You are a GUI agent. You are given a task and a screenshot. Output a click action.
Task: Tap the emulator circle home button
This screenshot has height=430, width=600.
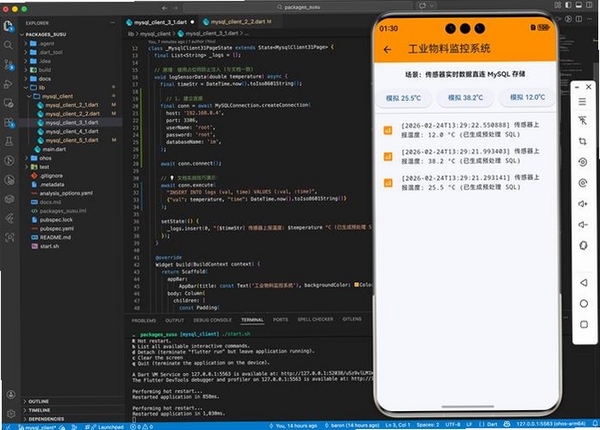pyautogui.click(x=584, y=303)
